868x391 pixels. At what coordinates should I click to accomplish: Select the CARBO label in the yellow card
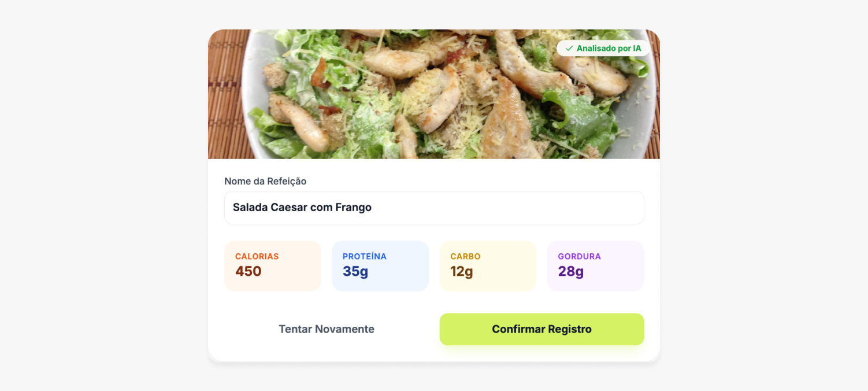click(x=466, y=256)
